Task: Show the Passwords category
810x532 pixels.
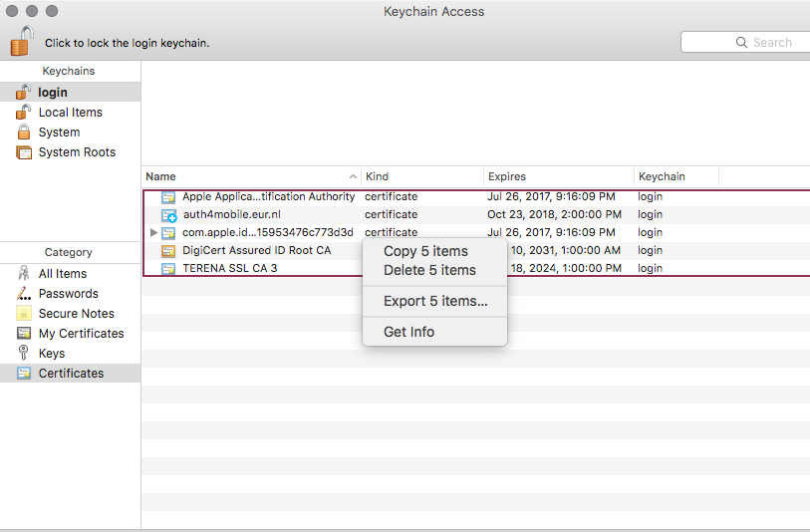Action: pyautogui.click(x=71, y=293)
